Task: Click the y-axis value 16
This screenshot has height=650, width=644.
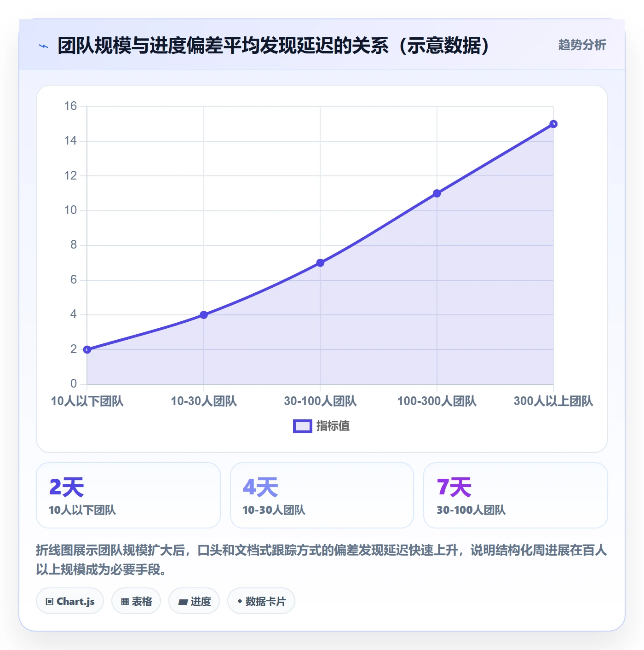Action: pos(70,106)
